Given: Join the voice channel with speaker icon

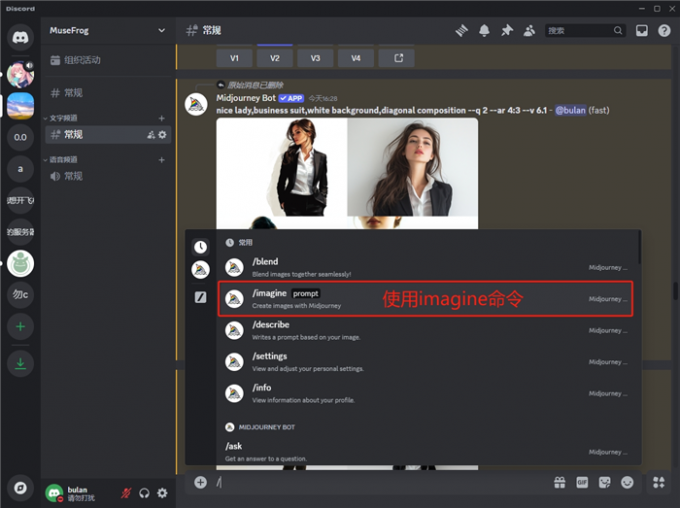Looking at the screenshot, I should point(108,176).
